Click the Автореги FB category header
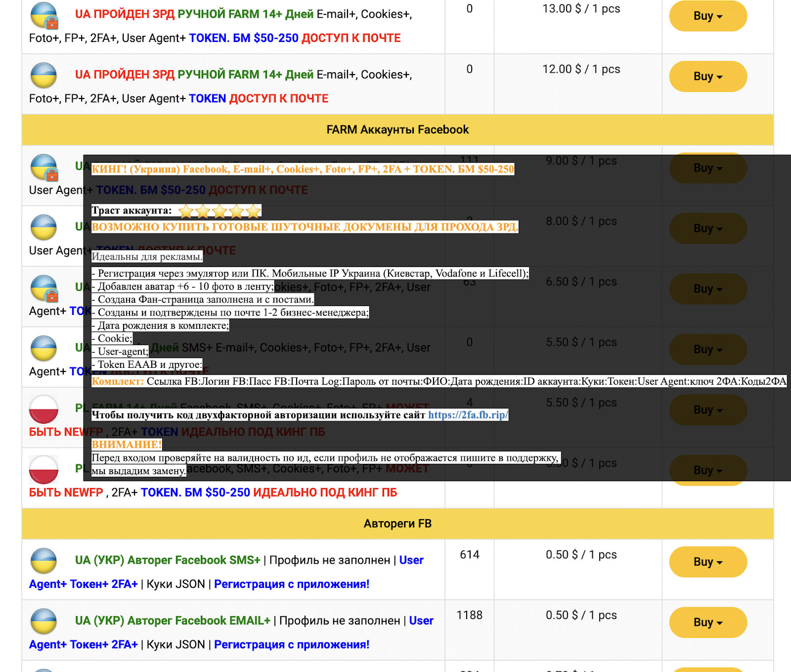This screenshot has width=791, height=672. pyautogui.click(x=397, y=524)
